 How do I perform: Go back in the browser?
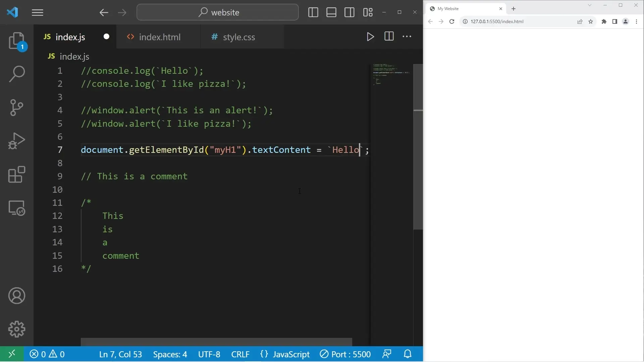tap(430, 21)
